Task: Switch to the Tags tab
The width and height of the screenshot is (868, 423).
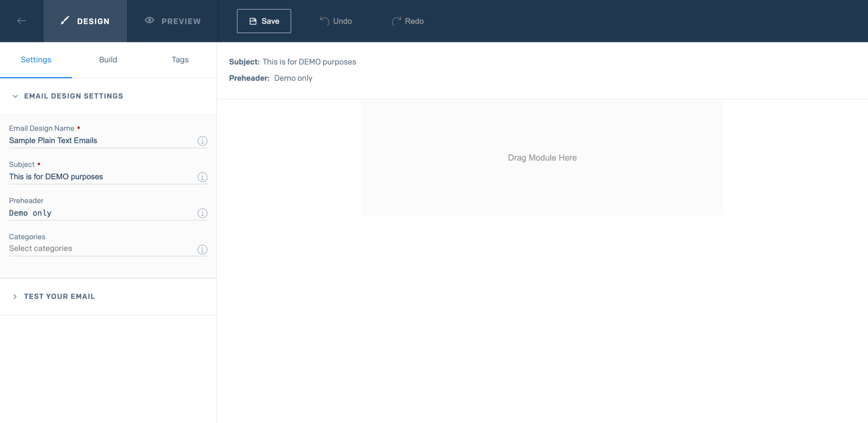Action: point(180,60)
